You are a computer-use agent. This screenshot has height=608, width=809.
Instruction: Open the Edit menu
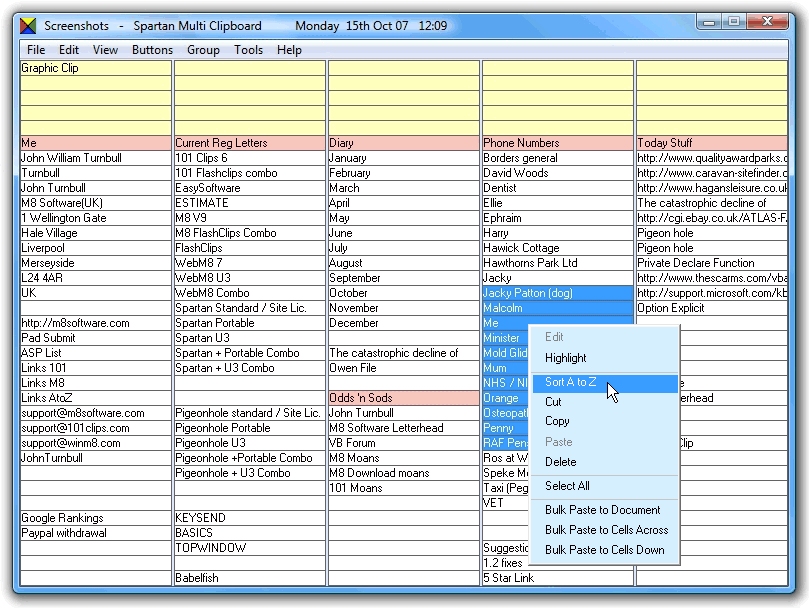[x=69, y=50]
